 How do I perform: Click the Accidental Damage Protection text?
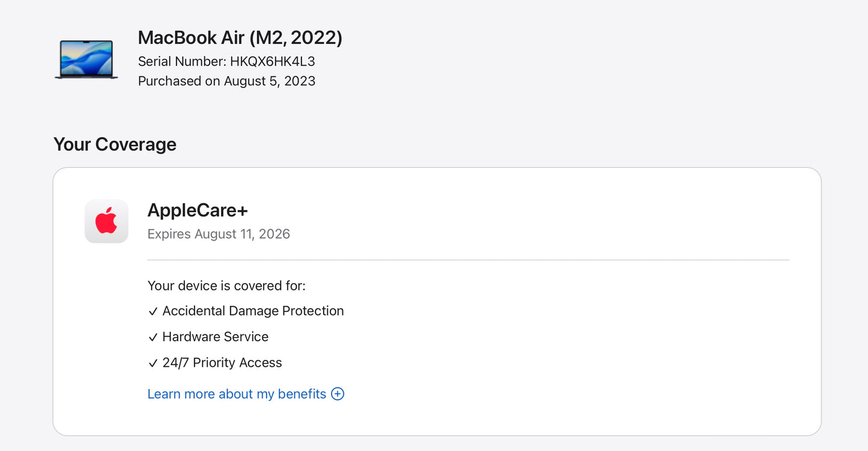(253, 311)
